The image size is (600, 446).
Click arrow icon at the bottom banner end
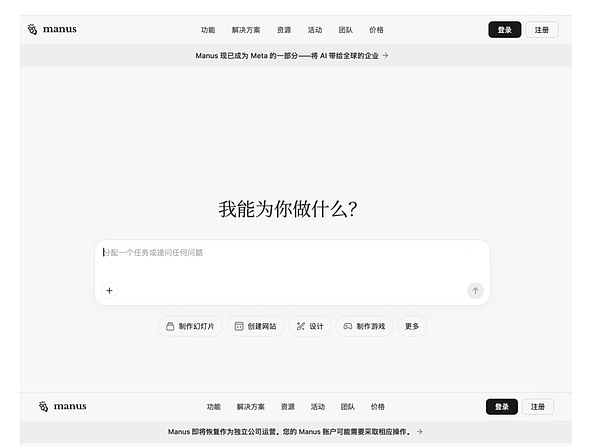pyautogui.click(x=420, y=431)
